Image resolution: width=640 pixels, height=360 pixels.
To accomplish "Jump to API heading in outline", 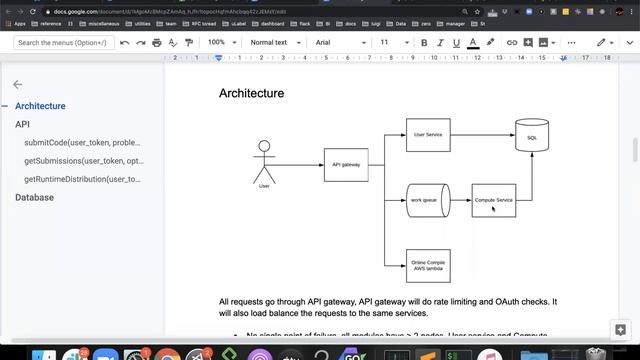I will [x=22, y=124].
